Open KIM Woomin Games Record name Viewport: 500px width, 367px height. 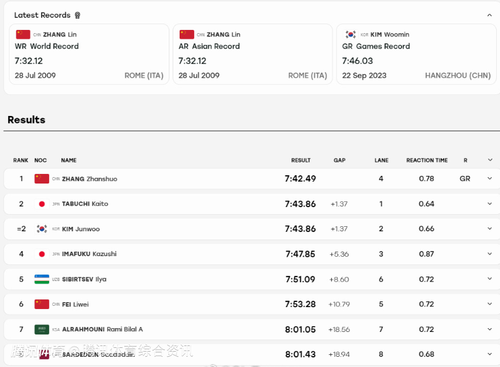tap(390, 34)
